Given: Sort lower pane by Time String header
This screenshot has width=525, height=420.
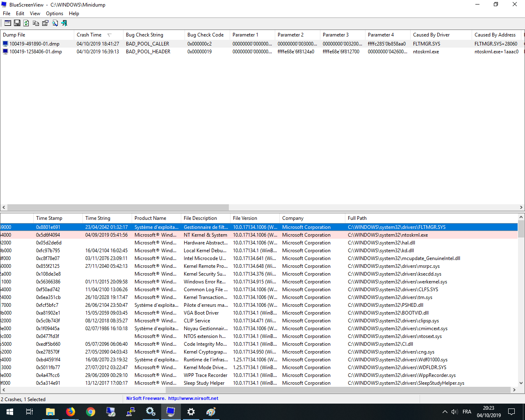Looking at the screenshot, I should click(107, 218).
